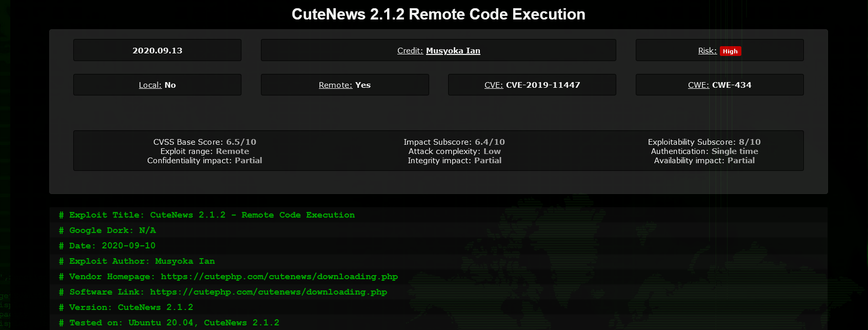Open the CWE label link
This screenshot has height=330, width=868.
[698, 85]
